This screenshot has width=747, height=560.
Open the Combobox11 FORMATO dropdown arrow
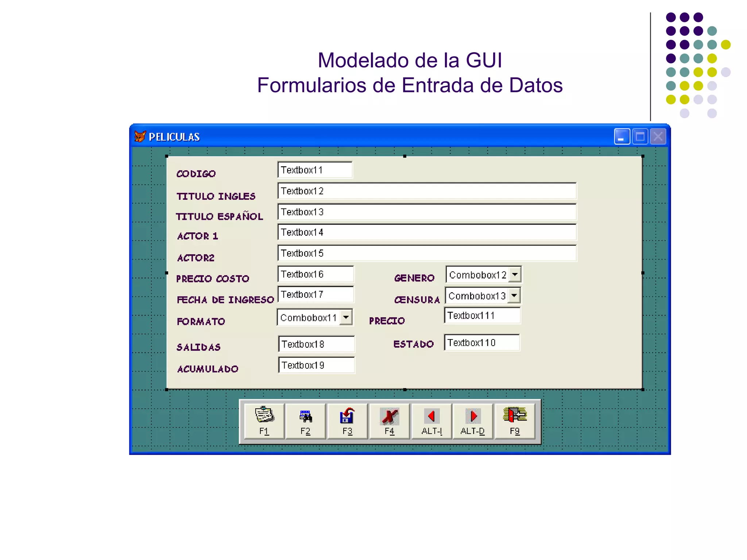[346, 317]
